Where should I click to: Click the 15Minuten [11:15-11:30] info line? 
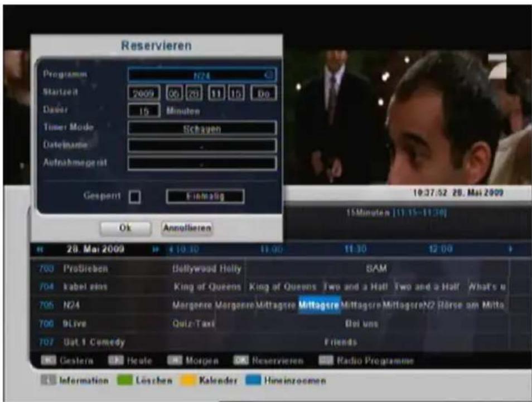(x=396, y=213)
